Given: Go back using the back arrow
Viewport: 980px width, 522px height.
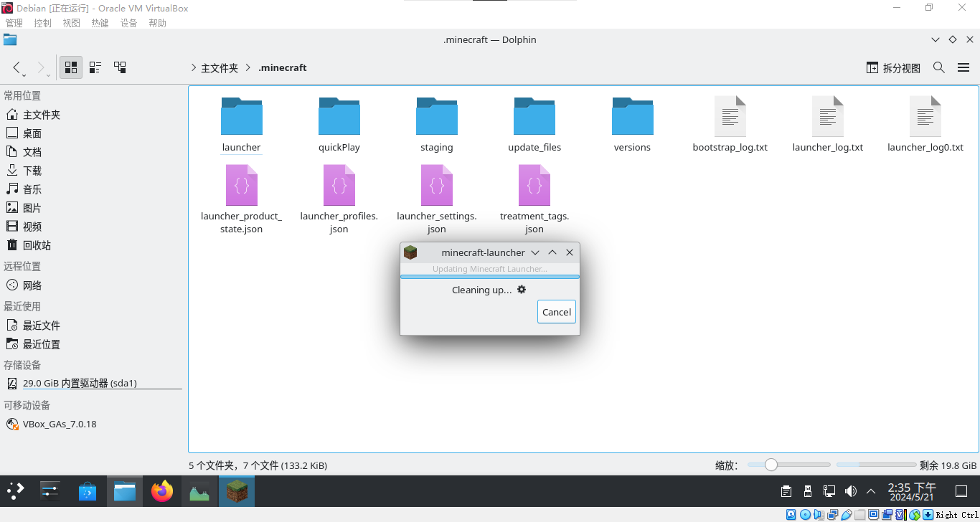Looking at the screenshot, I should [17, 67].
